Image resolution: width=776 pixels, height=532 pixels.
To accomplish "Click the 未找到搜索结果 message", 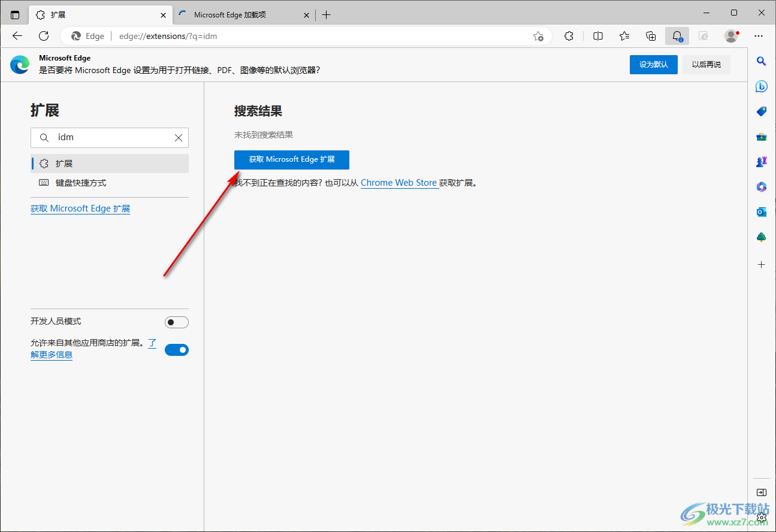I will 264,135.
